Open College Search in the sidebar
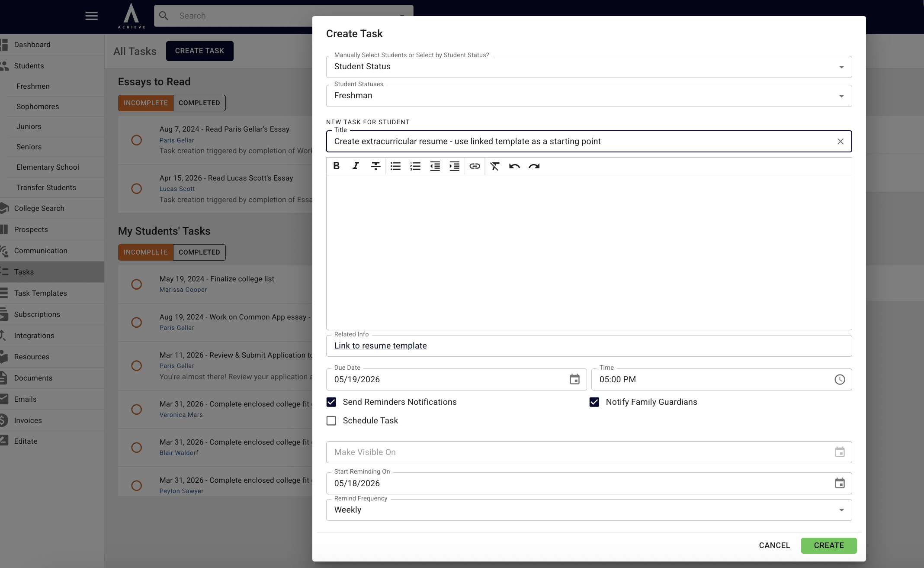 point(52,208)
